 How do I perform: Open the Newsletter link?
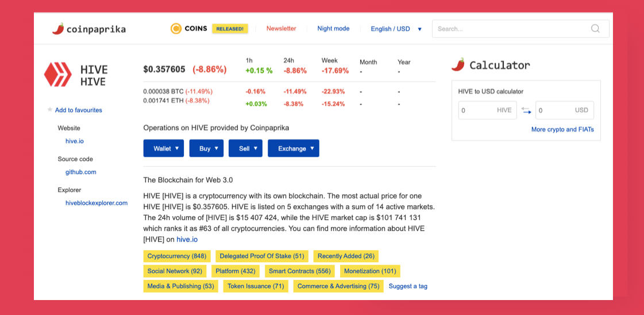click(x=281, y=28)
